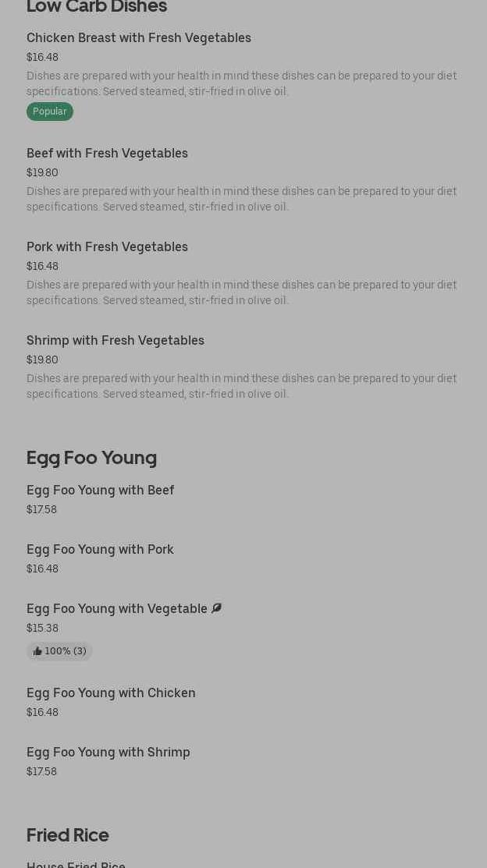Click the vegetarian leaf icon
This screenshot has width=487, height=868.
pyautogui.click(x=217, y=608)
